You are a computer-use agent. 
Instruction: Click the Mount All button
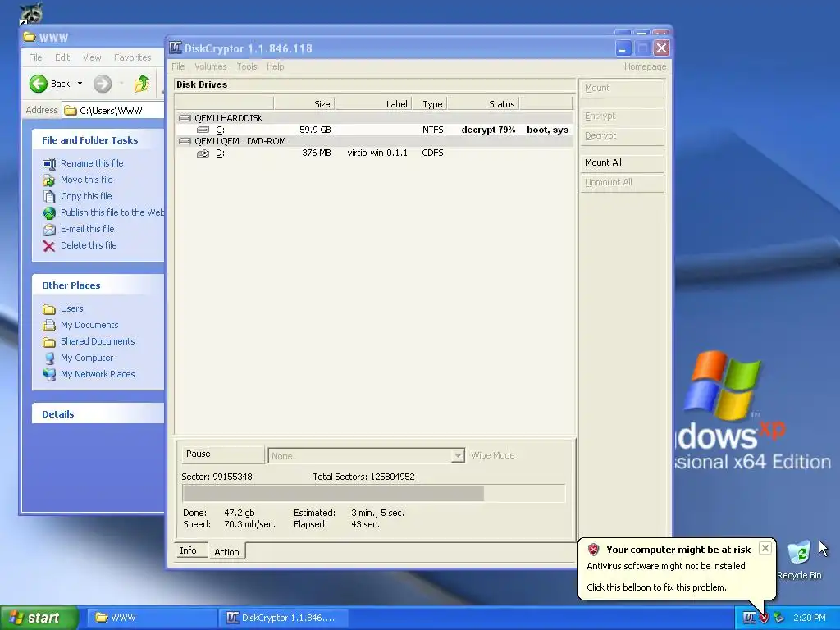622,163
